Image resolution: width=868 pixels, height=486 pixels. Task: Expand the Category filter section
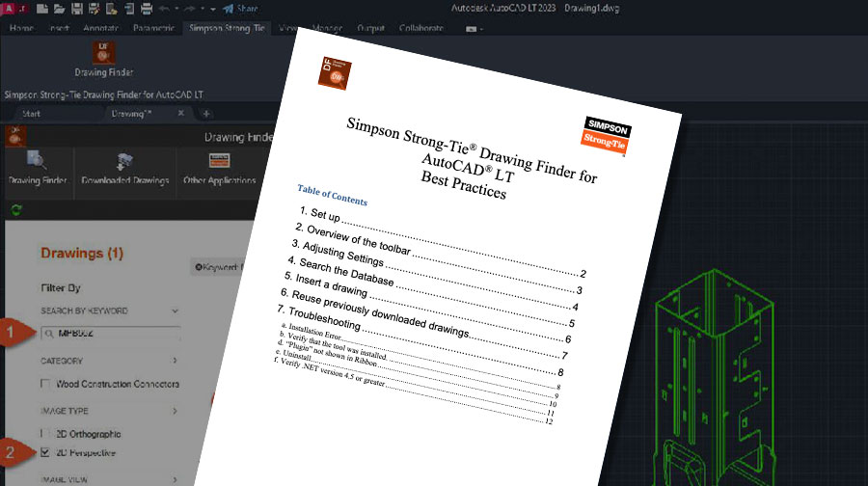(175, 361)
